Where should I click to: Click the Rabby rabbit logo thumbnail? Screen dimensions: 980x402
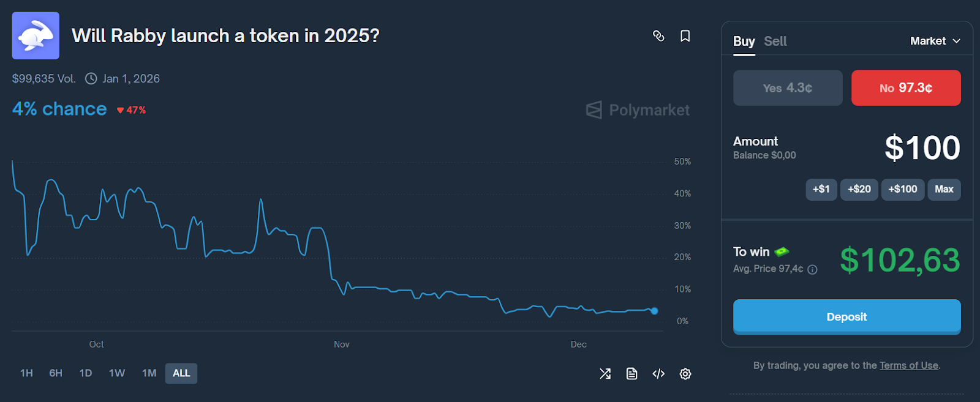pyautogui.click(x=36, y=35)
